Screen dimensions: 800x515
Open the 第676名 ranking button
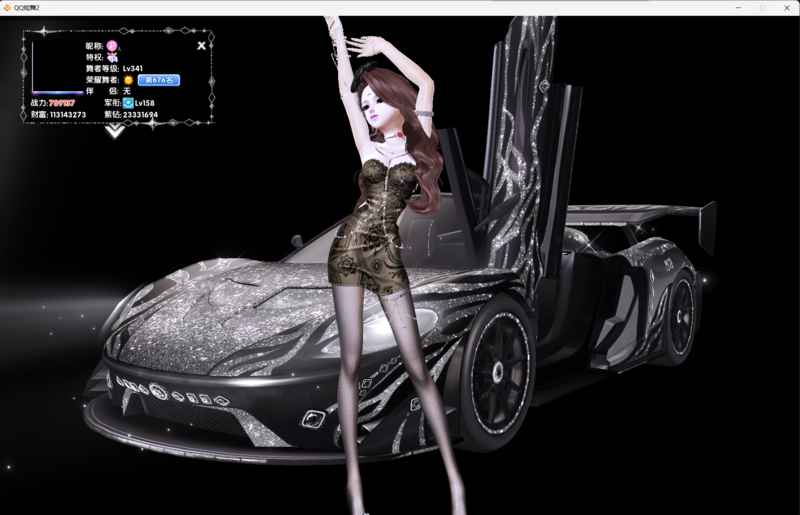coord(159,80)
